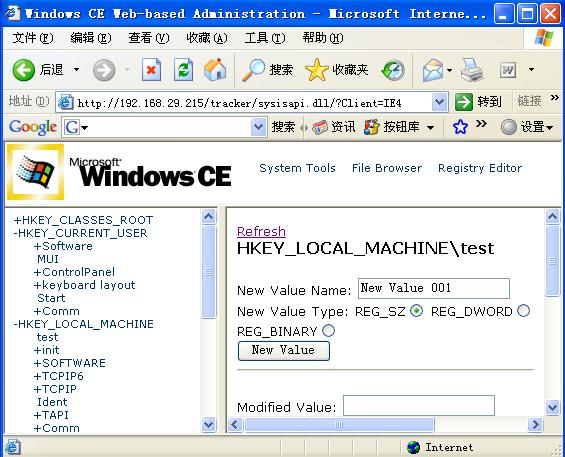Click the registry tree vertical scrollbar thumb
The width and height of the screenshot is (565, 457).
209,271
